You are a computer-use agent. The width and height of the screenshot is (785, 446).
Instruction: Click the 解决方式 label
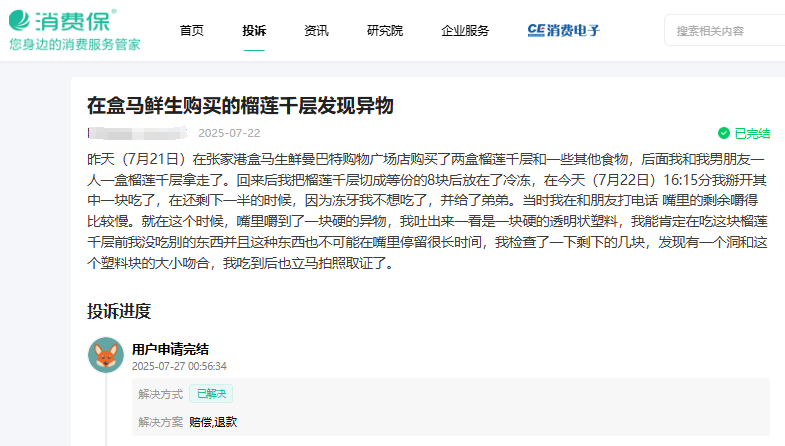tap(161, 394)
